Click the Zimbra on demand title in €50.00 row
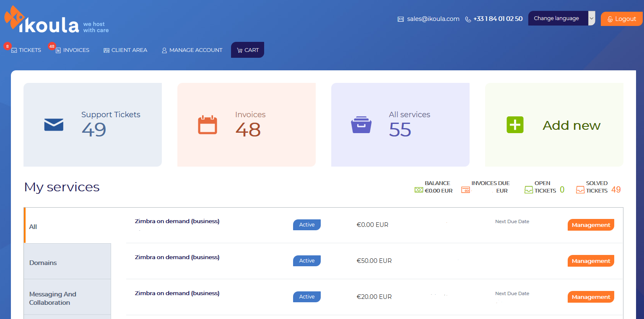 (x=177, y=257)
